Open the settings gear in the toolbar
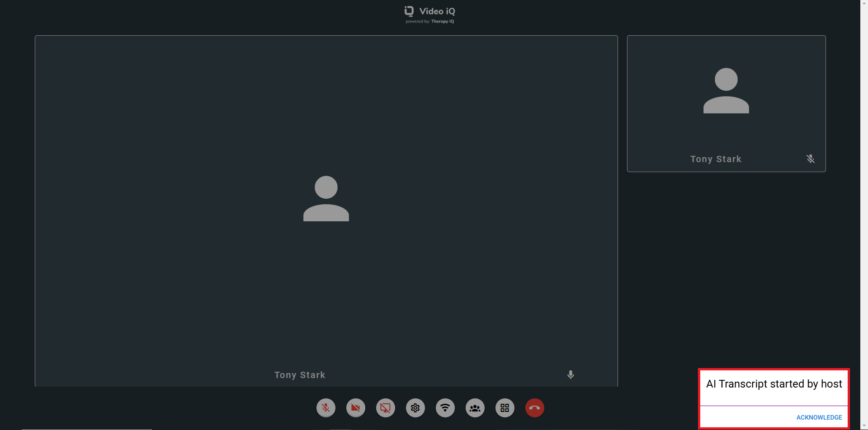The width and height of the screenshot is (868, 430). [x=415, y=408]
